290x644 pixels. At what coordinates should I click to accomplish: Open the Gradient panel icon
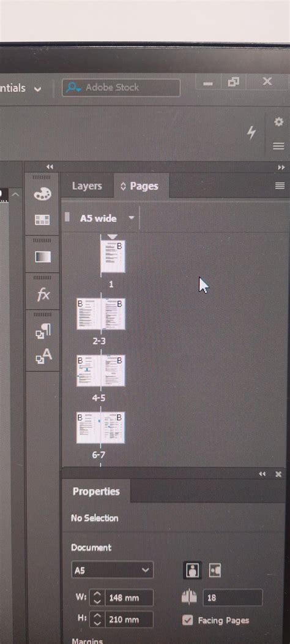[x=43, y=257]
